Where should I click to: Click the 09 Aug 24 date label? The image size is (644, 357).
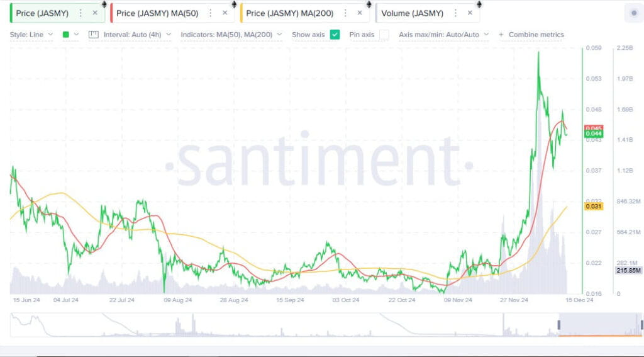pyautogui.click(x=178, y=300)
